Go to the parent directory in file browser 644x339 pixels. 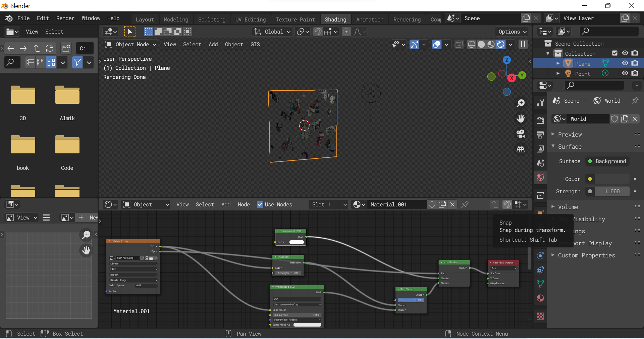(x=36, y=48)
